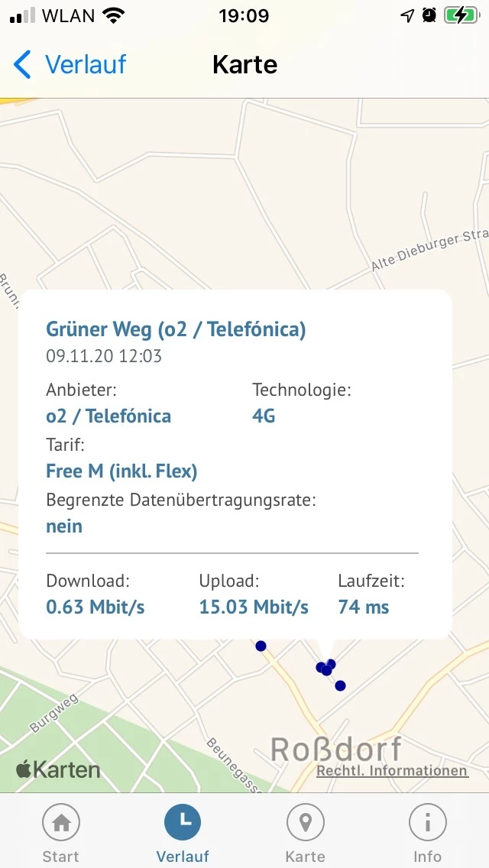Tap the location arrow status icon
Viewport: 489px width, 868px height.
(x=407, y=16)
